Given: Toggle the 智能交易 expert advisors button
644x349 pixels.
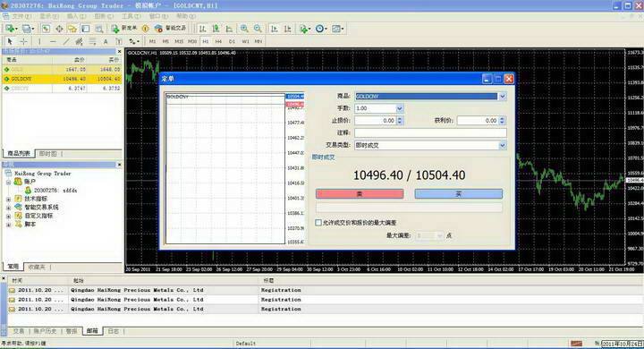Looking at the screenshot, I should click(171, 29).
